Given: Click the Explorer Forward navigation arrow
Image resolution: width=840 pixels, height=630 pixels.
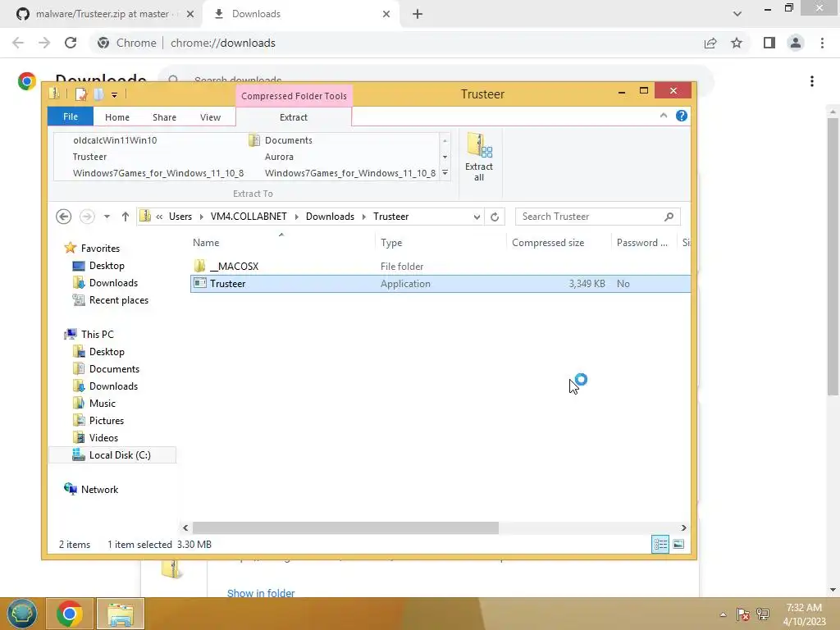Looking at the screenshot, I should (x=87, y=217).
